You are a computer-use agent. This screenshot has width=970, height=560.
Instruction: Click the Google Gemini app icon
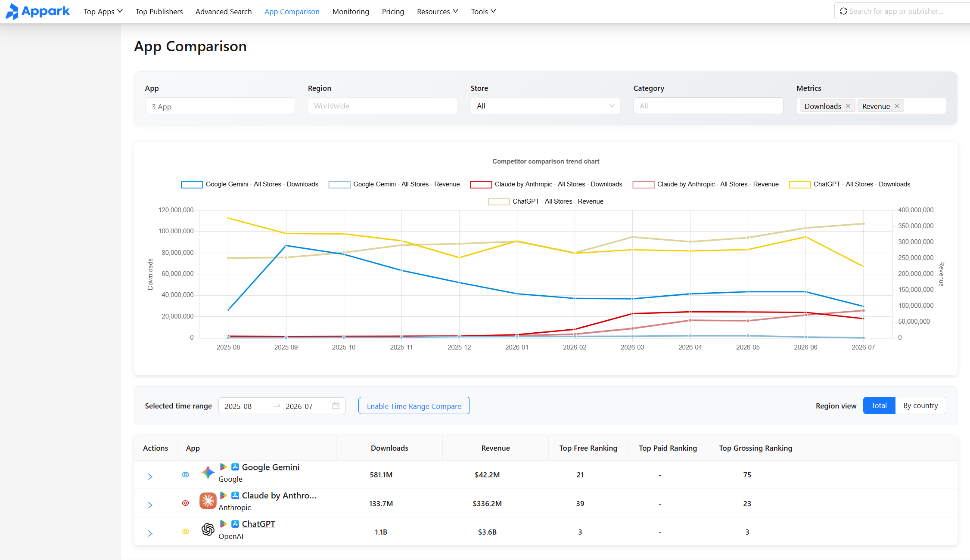click(x=208, y=472)
